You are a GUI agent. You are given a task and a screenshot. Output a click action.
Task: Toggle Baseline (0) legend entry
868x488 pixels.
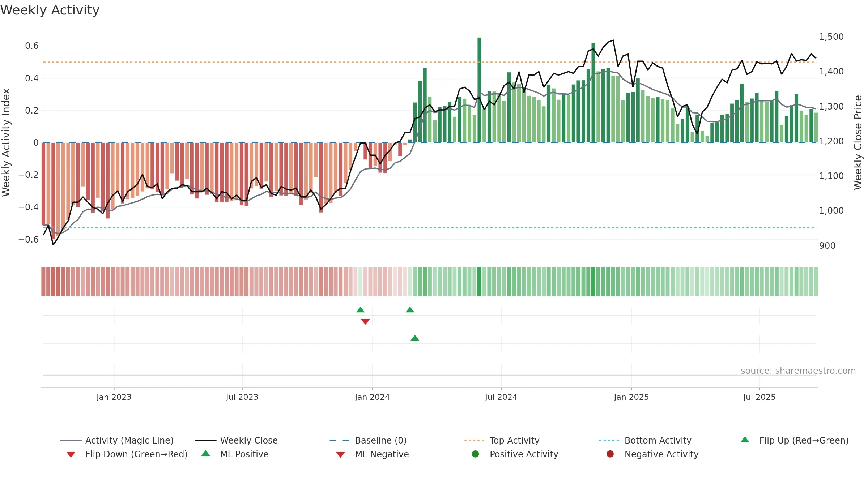(x=368, y=440)
